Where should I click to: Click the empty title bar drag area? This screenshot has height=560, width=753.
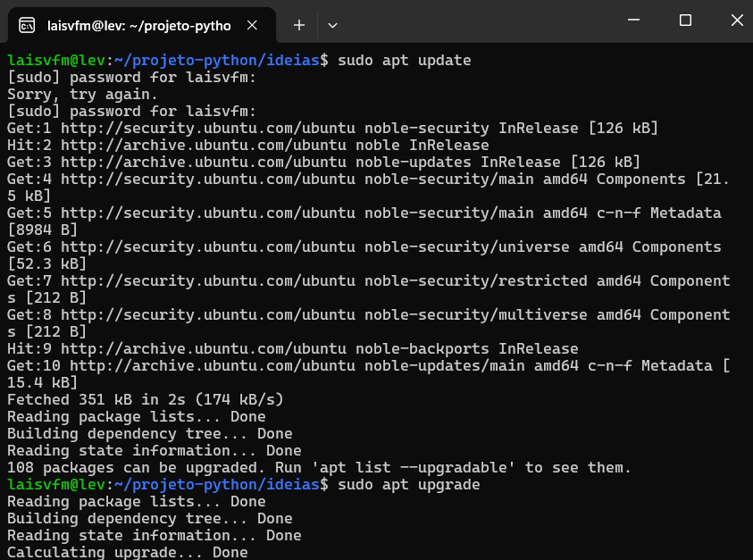(x=473, y=21)
